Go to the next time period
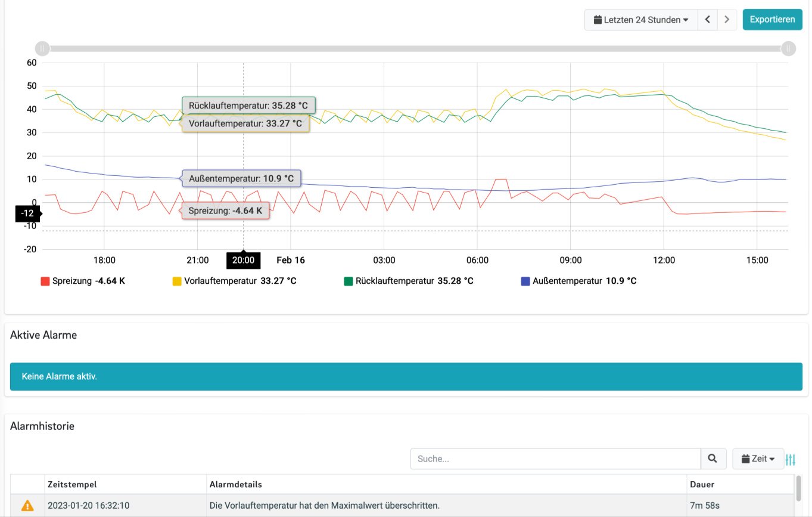Screen dimensions: 812x517 pos(727,20)
